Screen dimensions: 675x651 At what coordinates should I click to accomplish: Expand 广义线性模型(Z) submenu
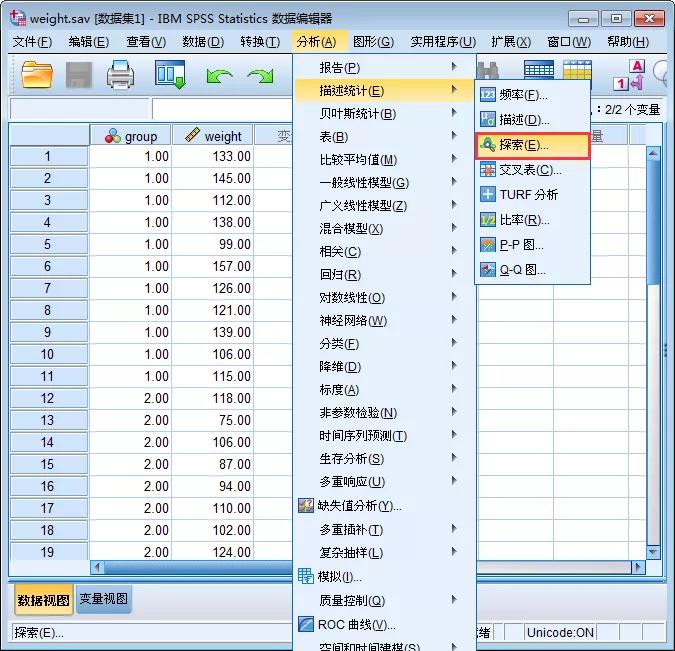tap(384, 206)
